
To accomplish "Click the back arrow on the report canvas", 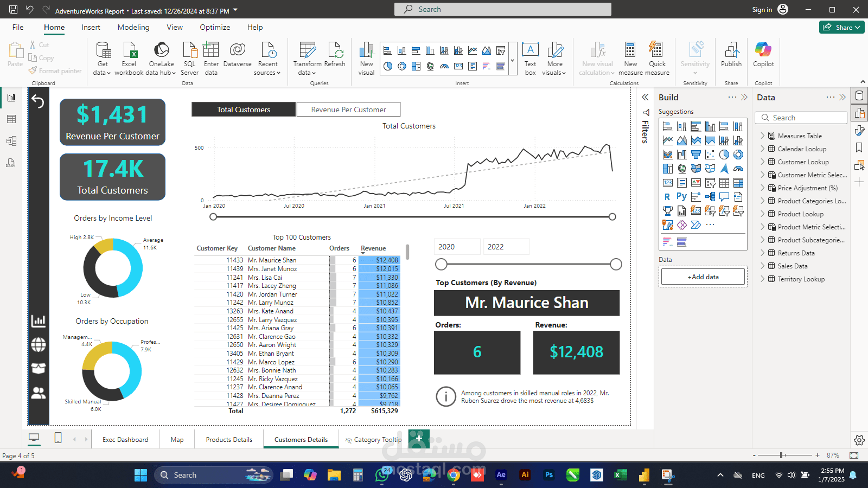I will coord(38,101).
